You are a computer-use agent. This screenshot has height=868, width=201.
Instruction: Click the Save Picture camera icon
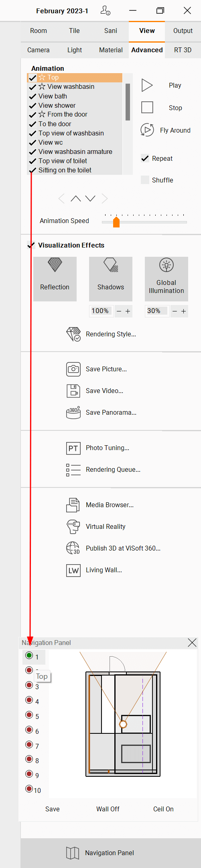coord(73,369)
